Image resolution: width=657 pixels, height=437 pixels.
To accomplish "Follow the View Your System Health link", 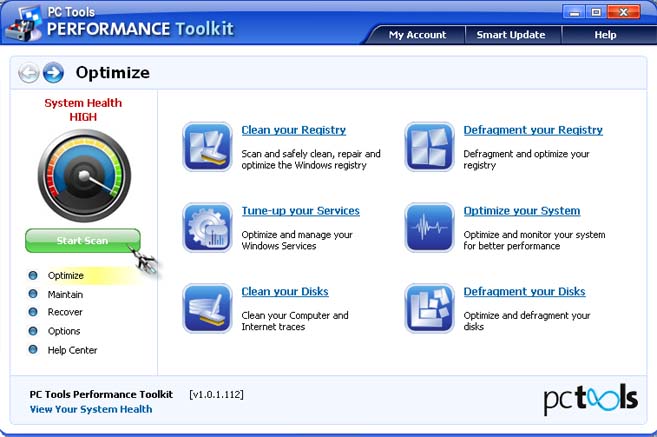I will pos(91,409).
